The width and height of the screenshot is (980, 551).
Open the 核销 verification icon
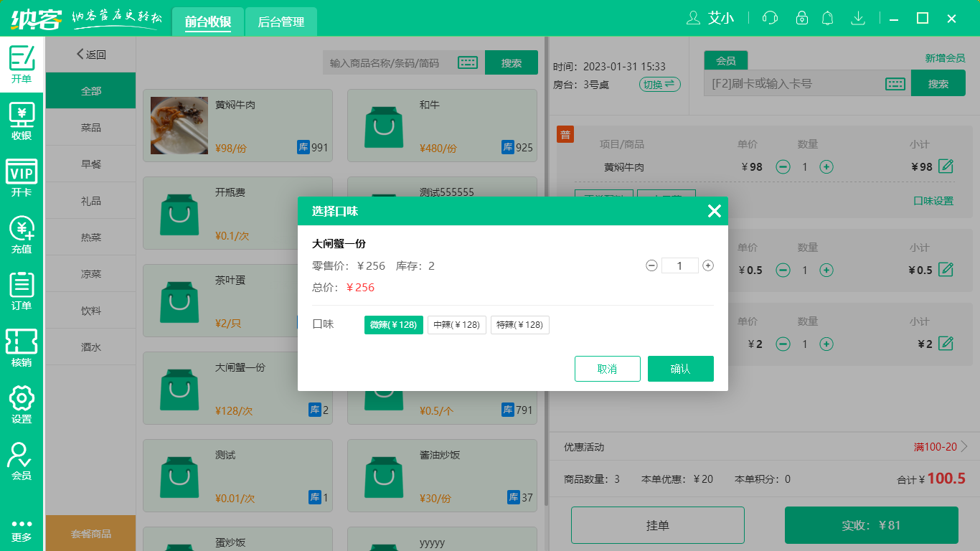pos(22,347)
